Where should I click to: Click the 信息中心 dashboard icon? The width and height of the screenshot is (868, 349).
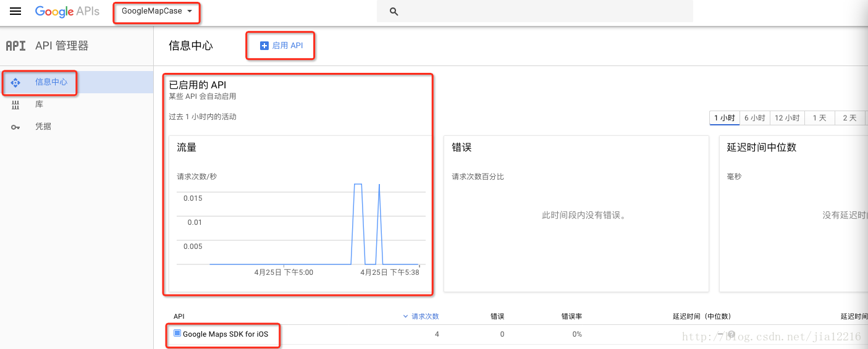tap(15, 82)
